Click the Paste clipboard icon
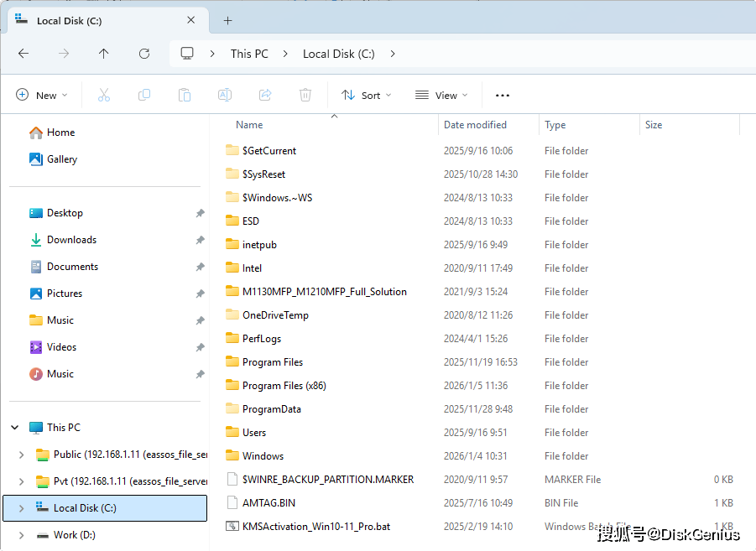 185,96
